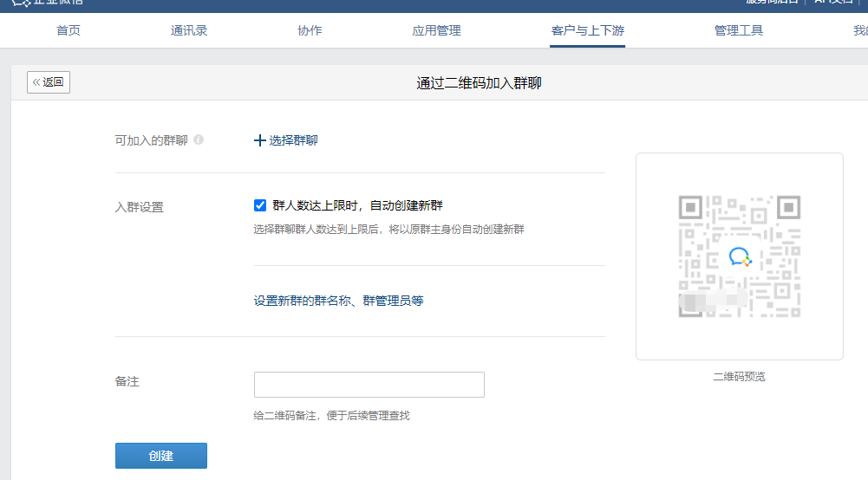
Task: Click the info icon beside 可加入的群聊
Action: (199, 139)
